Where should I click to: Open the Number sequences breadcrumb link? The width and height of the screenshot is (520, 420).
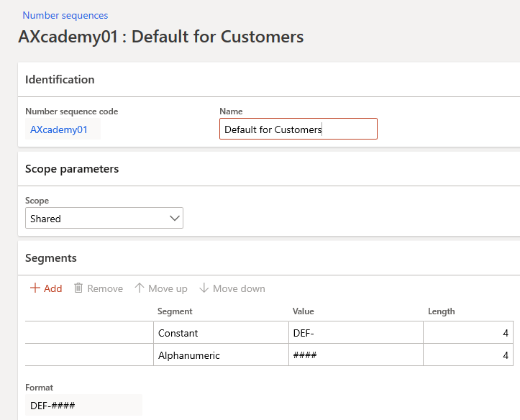pos(65,15)
